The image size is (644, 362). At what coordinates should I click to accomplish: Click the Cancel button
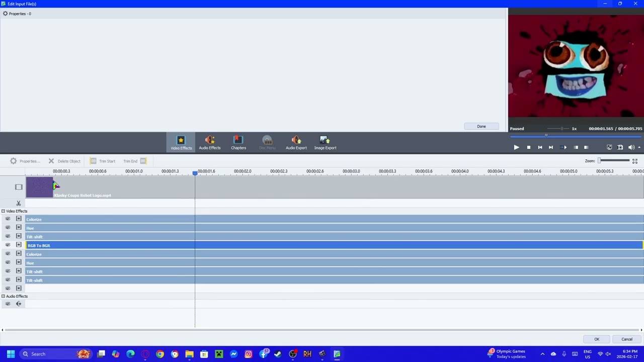pos(627,339)
